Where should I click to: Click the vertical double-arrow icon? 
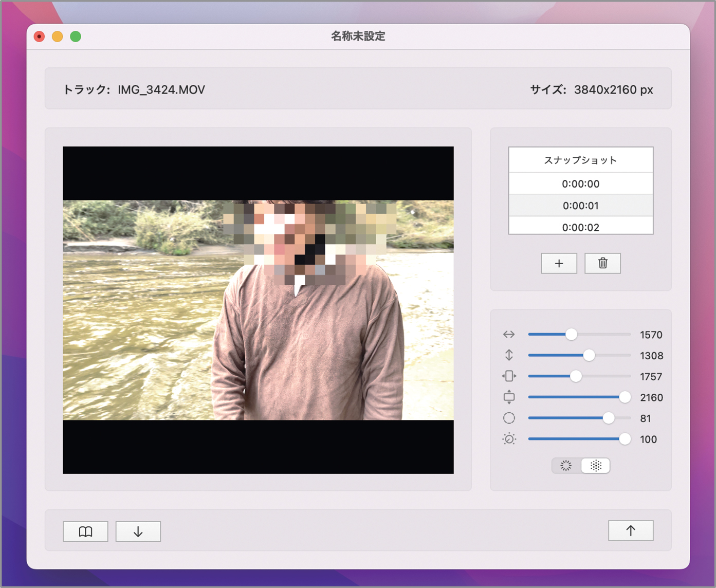[509, 355]
